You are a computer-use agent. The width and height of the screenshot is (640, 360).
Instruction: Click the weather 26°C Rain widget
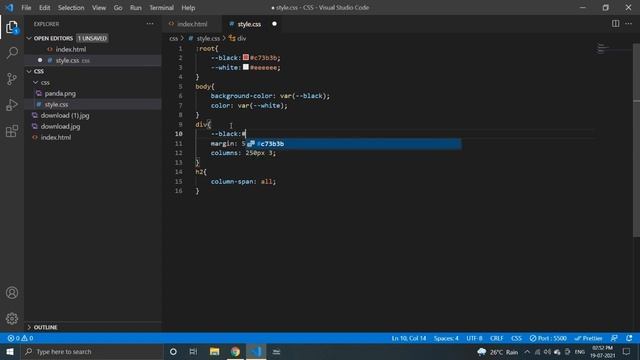[497, 352]
